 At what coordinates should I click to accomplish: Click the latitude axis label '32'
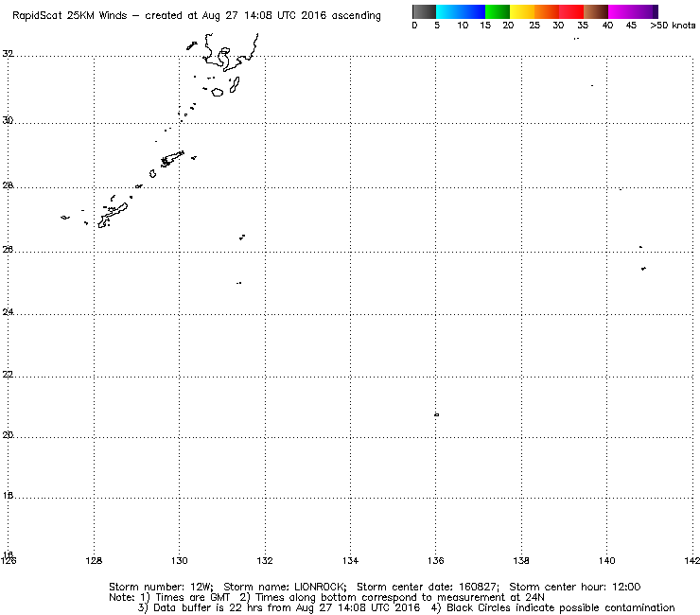coord(8,54)
